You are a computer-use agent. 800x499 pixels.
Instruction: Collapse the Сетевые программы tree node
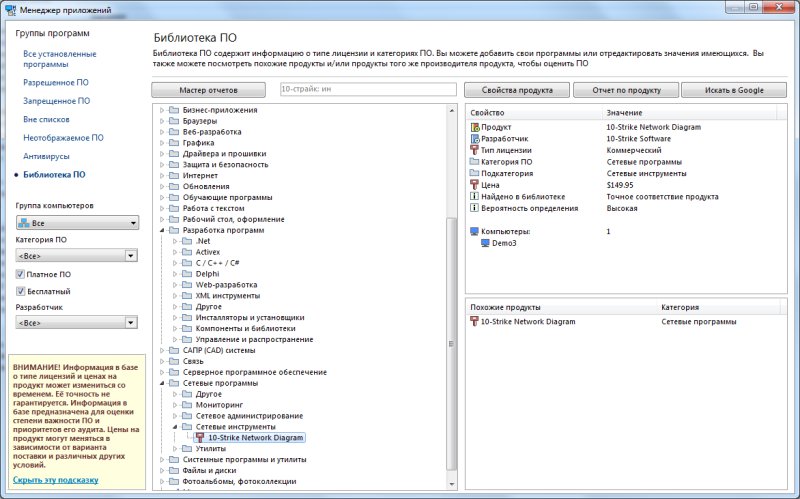point(162,383)
